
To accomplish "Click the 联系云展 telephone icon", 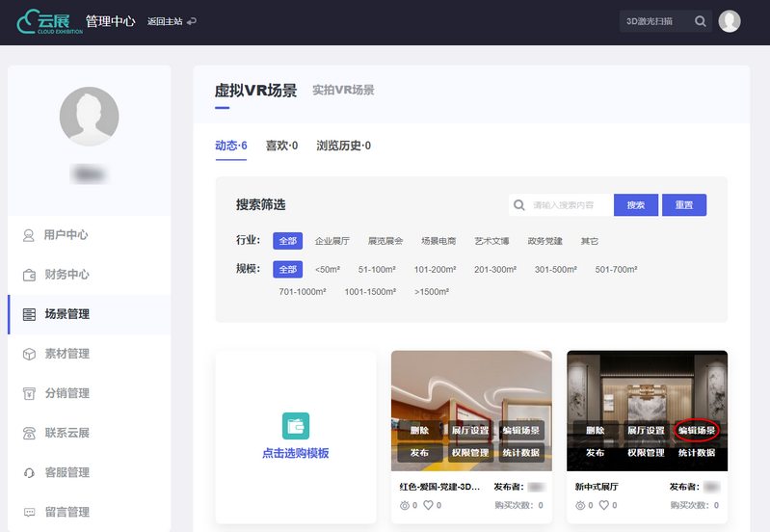I will click(29, 433).
